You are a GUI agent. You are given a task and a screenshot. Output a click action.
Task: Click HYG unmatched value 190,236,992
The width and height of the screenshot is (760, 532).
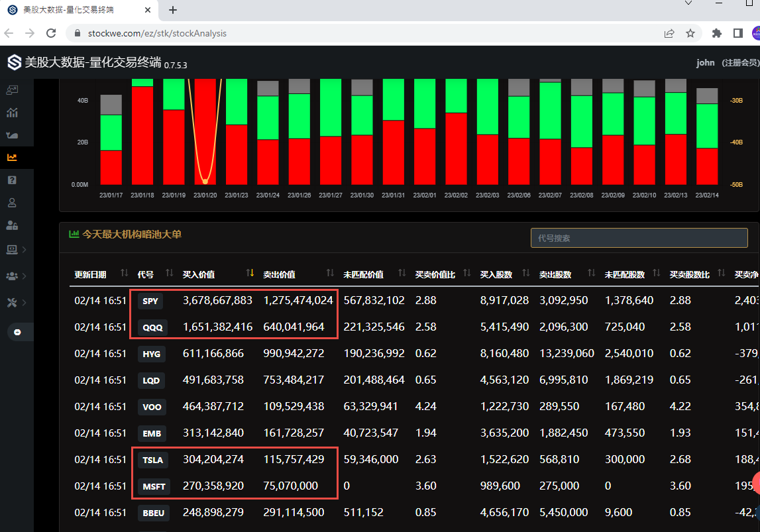click(374, 354)
